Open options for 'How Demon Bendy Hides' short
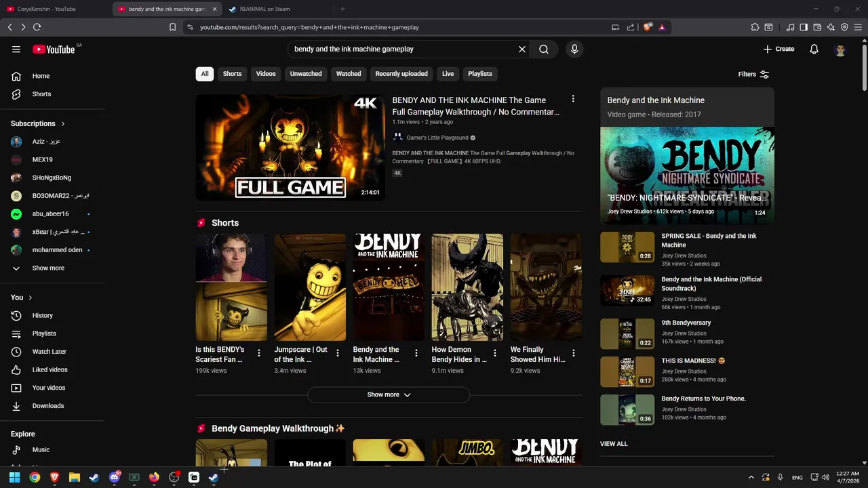 495,353
